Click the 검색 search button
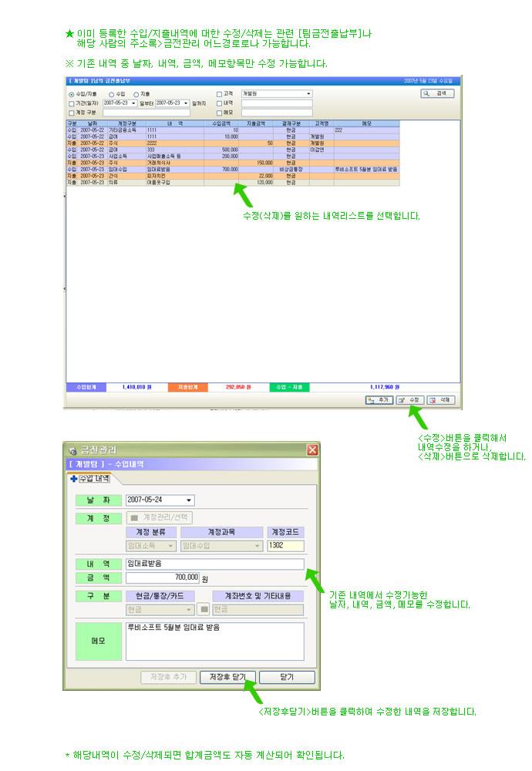Image resolution: width=532 pixels, height=771 pixels. [437, 93]
